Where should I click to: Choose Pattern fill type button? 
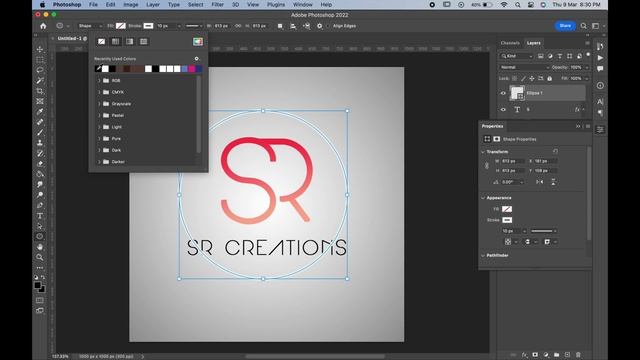(x=143, y=41)
